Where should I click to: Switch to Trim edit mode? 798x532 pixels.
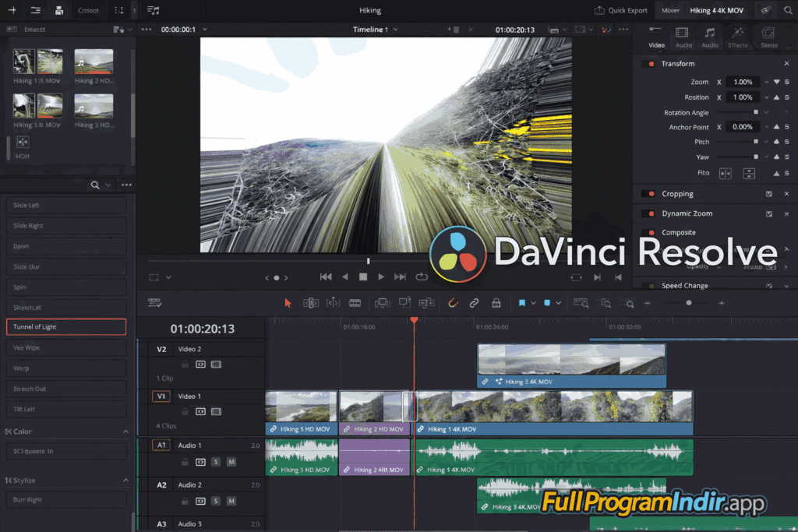coord(309,303)
